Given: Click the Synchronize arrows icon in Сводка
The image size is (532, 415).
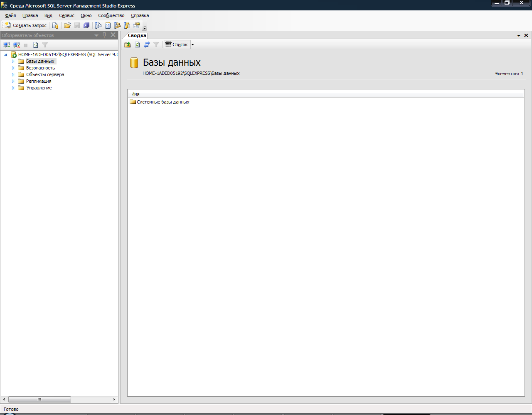Looking at the screenshot, I should pyautogui.click(x=147, y=44).
